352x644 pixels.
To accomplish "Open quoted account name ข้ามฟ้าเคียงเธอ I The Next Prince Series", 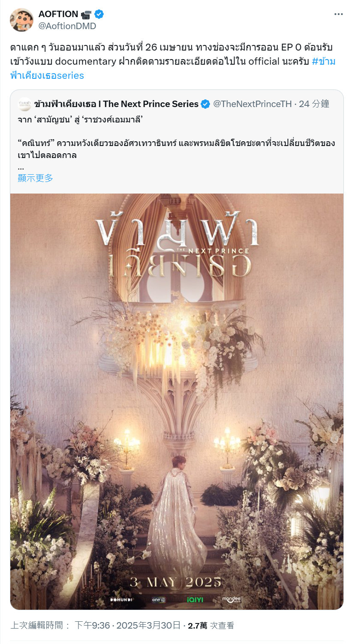I will 116,104.
